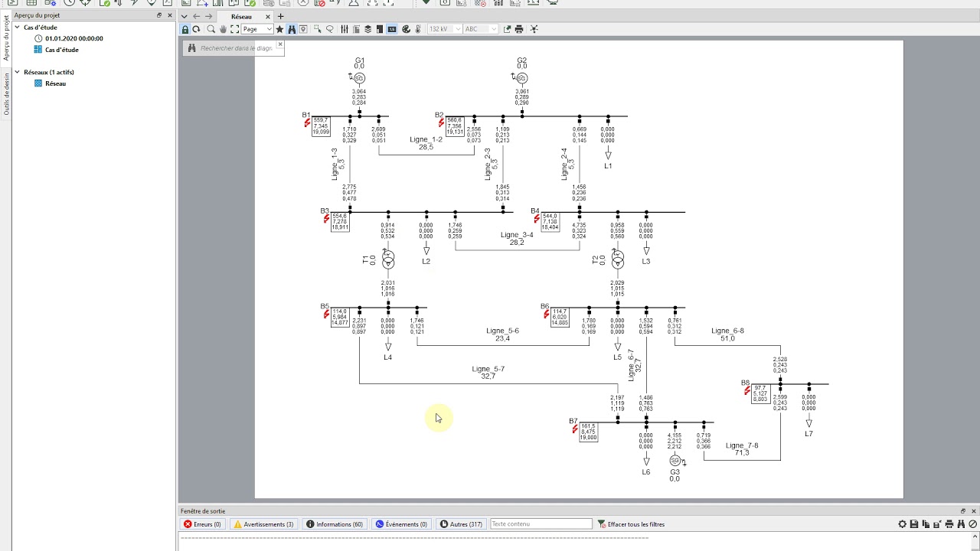Print the network diagram
Screen dimensions: 980x551
[519, 29]
